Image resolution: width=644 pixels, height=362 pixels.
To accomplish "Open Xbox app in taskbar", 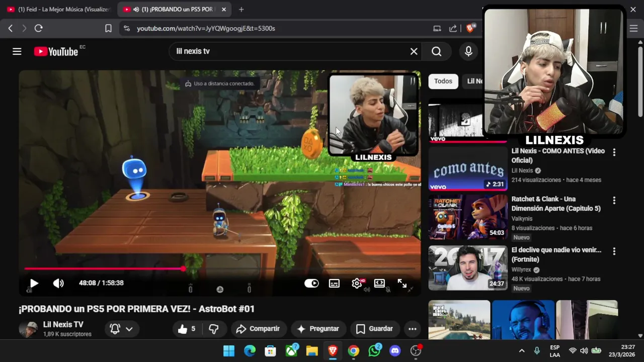I will (x=291, y=350).
